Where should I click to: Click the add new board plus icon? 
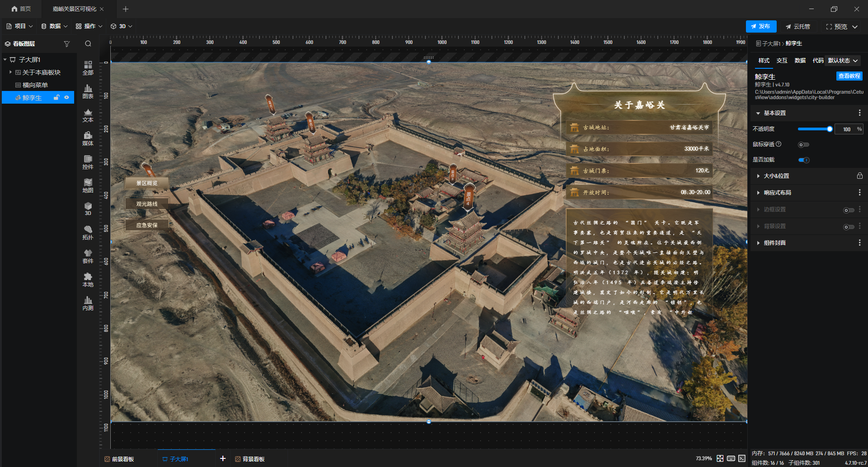click(x=222, y=458)
